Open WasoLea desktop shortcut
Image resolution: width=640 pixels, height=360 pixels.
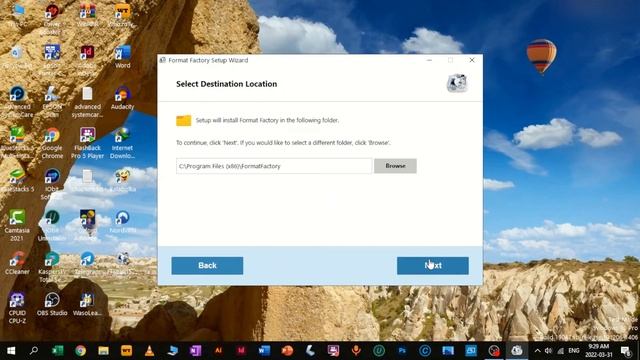[87, 304]
